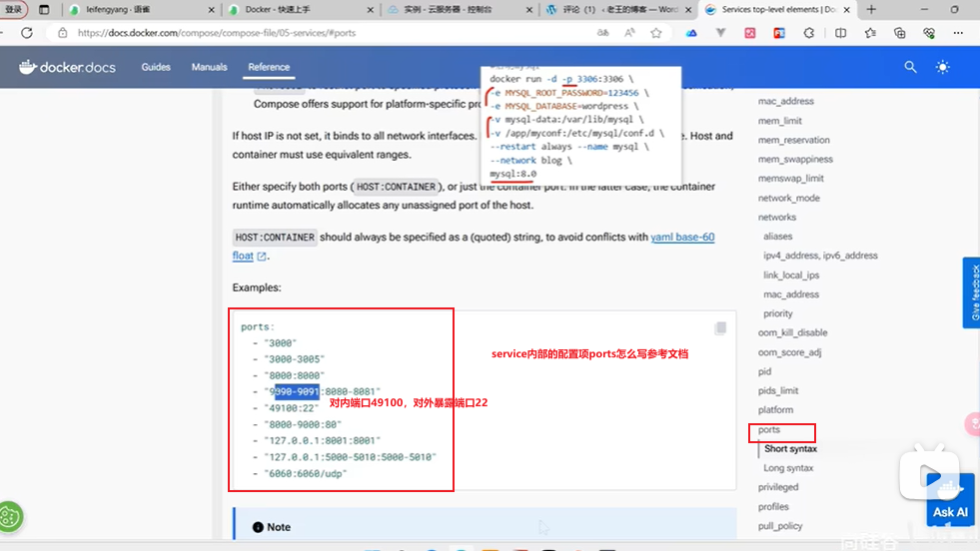The width and height of the screenshot is (980, 551).
Task: Go to pids_limit in contents
Action: pyautogui.click(x=778, y=390)
